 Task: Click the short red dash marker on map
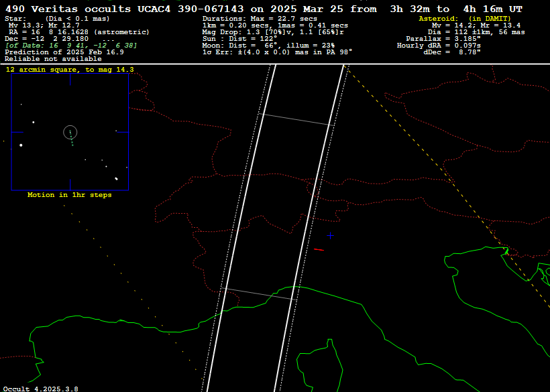pos(319,250)
